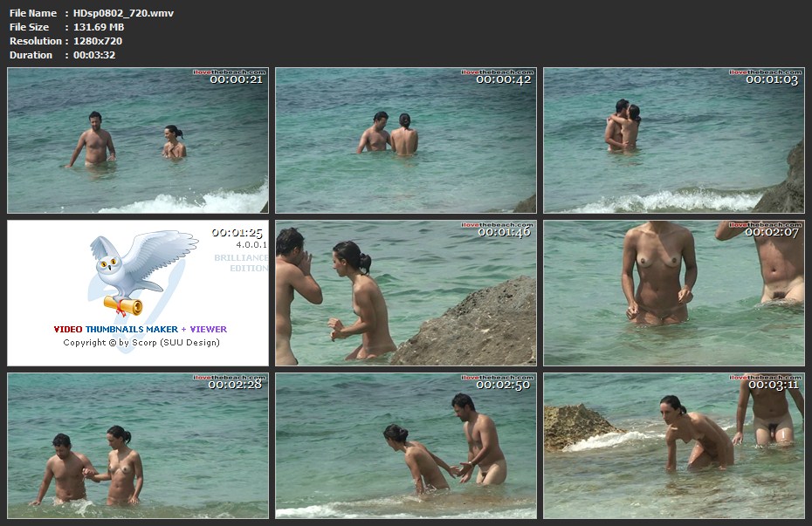Click the Copyright by Scorp (SUU Design) text

[141, 343]
